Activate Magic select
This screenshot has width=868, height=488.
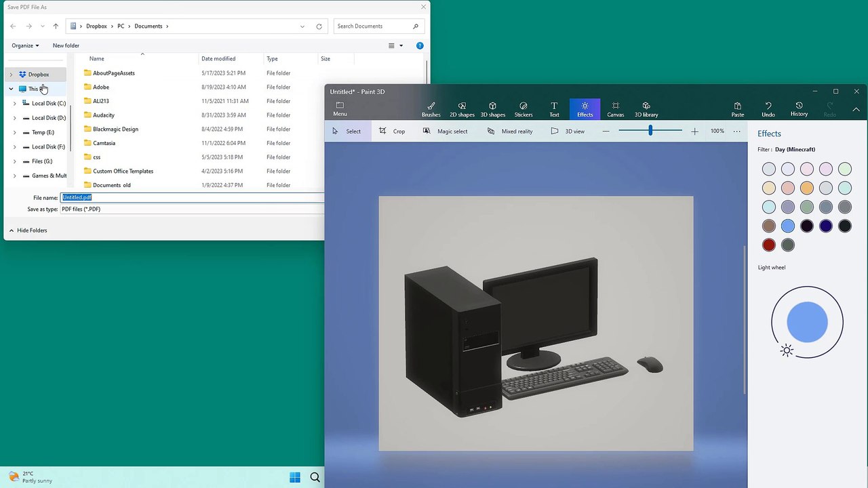click(x=445, y=131)
